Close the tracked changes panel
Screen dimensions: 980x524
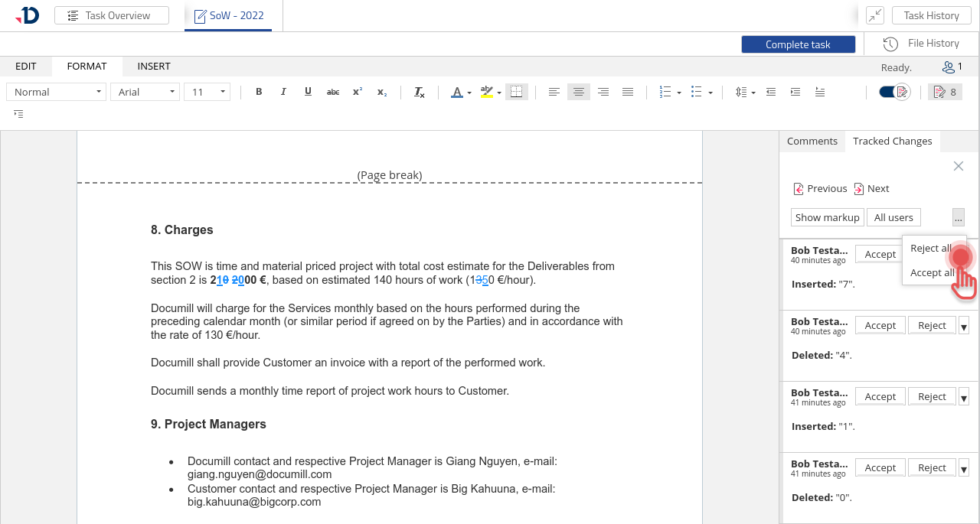958,166
